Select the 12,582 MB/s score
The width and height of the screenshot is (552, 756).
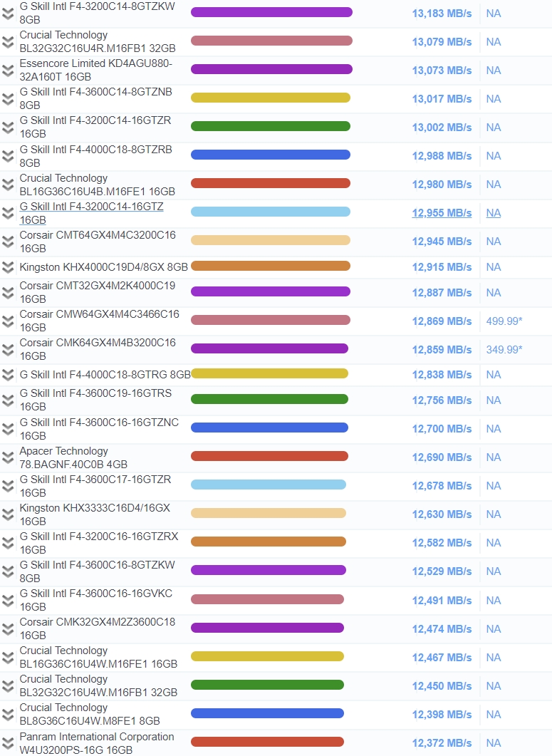tap(442, 543)
